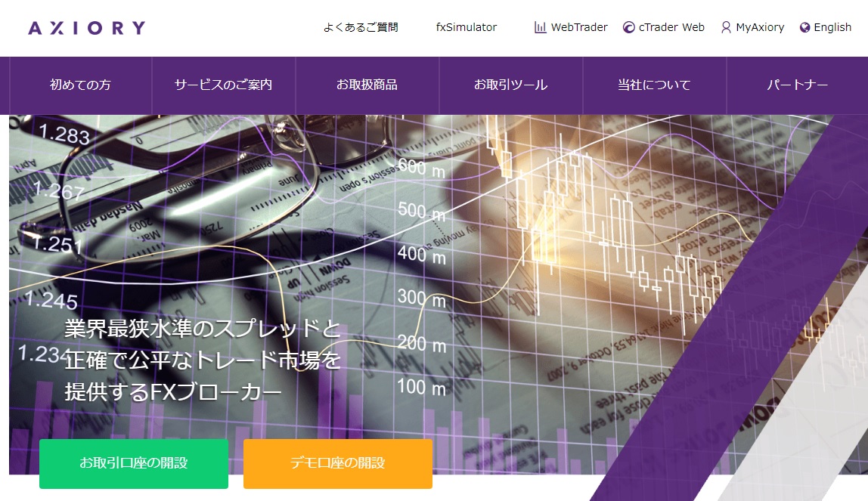The height and width of the screenshot is (501, 868).
Task: Select 当社について from the navigation bar
Action: [655, 85]
